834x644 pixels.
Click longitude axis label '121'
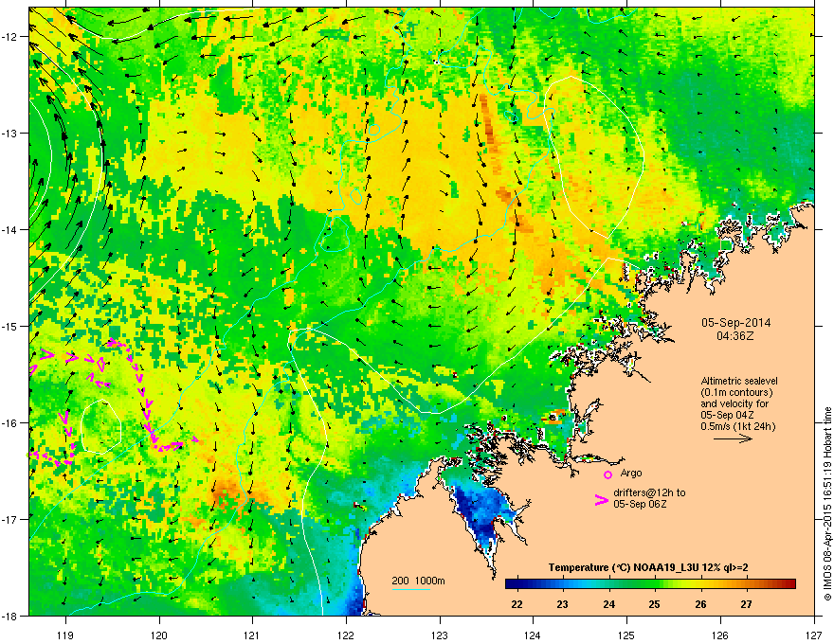pyautogui.click(x=252, y=635)
